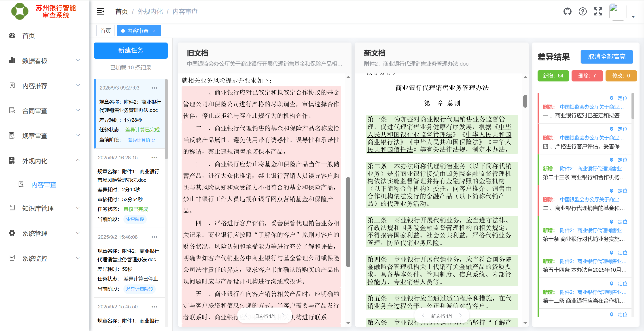Click the 系统管理 gear icon
Viewport: 644px width, 331px height.
(12, 233)
